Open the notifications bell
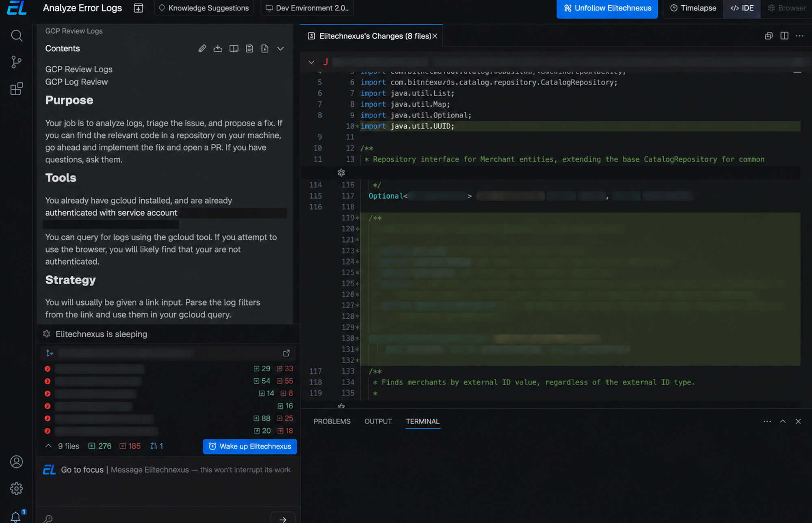 pyautogui.click(x=16, y=516)
